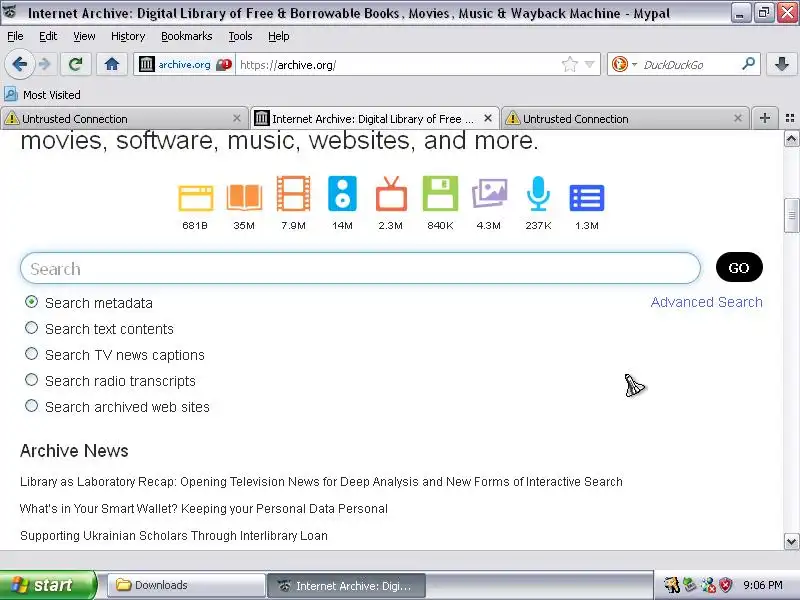Click the red shield tray icon
Screen dimensions: 800x600
pyautogui.click(x=726, y=585)
